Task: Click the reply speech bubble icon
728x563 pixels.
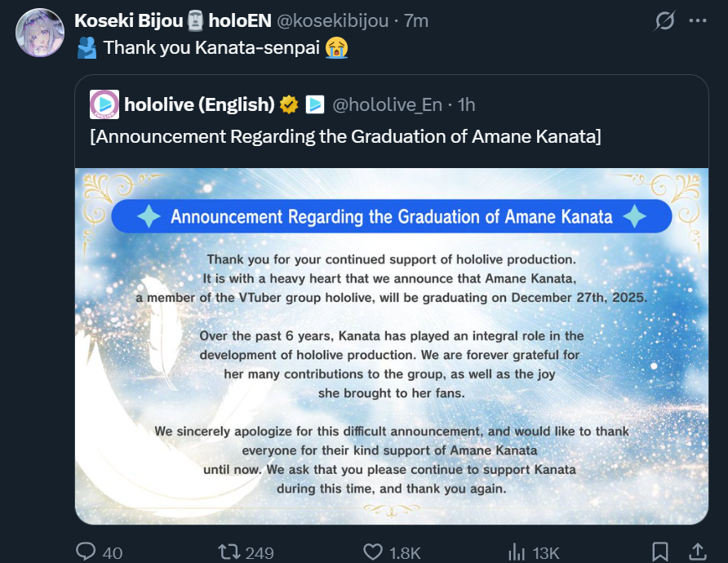Action: coord(86,552)
